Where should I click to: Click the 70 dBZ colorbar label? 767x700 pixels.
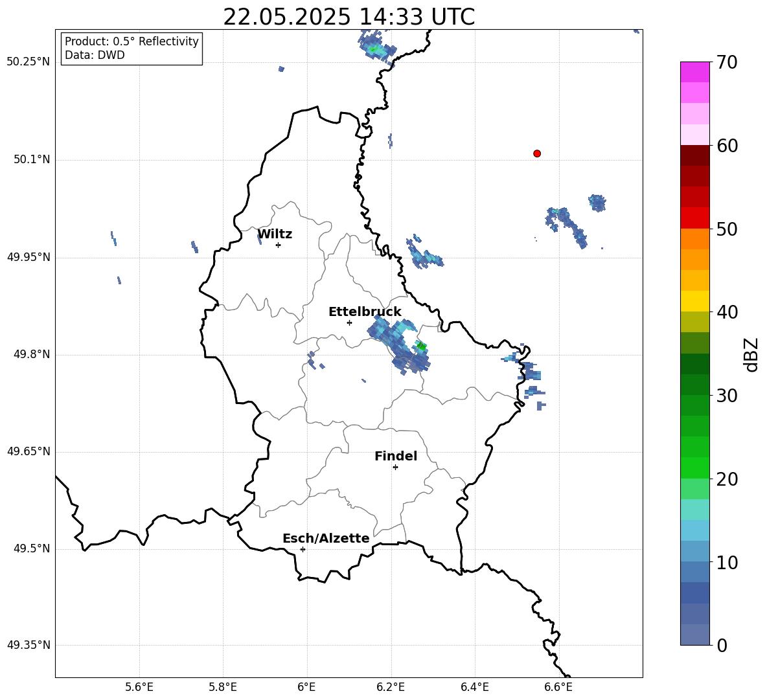coord(727,62)
